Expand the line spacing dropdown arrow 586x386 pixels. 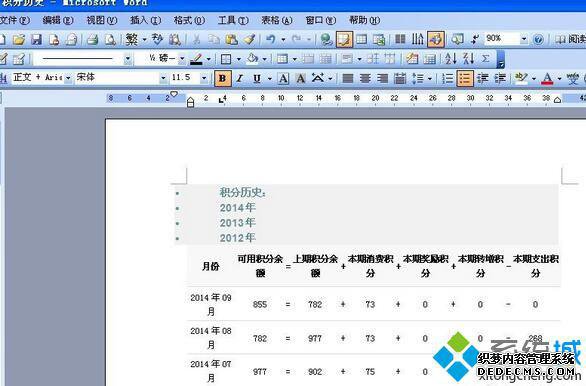tap(430, 78)
